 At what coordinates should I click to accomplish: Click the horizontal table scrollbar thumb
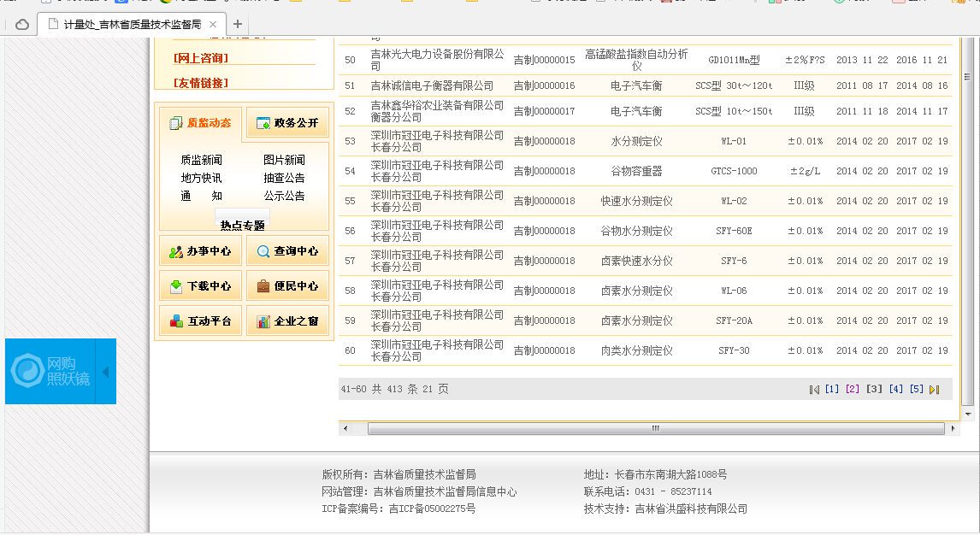(x=656, y=428)
